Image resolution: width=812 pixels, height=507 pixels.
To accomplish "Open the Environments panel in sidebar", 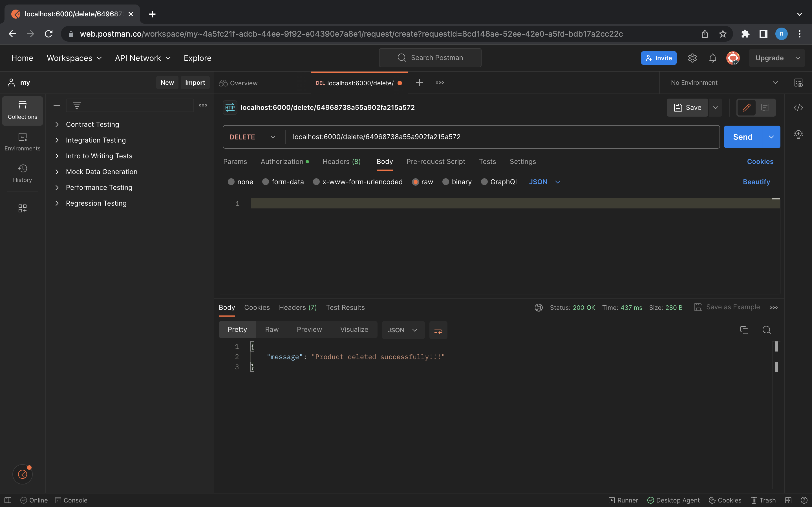I will (22, 141).
